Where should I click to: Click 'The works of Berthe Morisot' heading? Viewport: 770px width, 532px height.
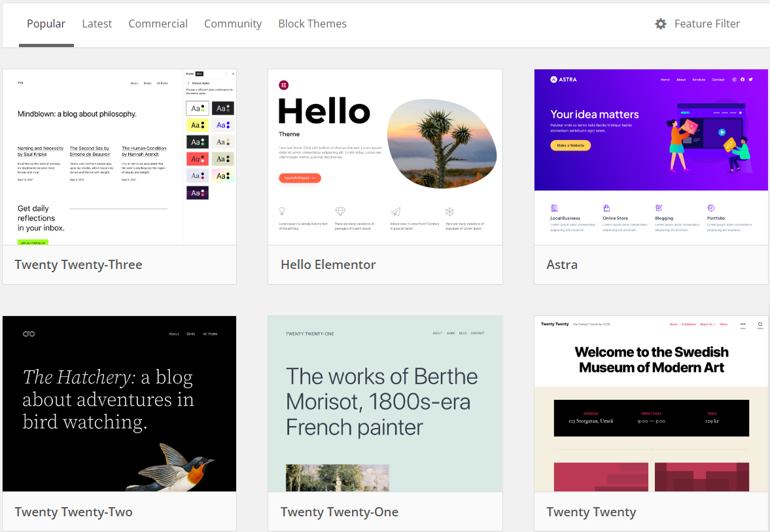(381, 402)
